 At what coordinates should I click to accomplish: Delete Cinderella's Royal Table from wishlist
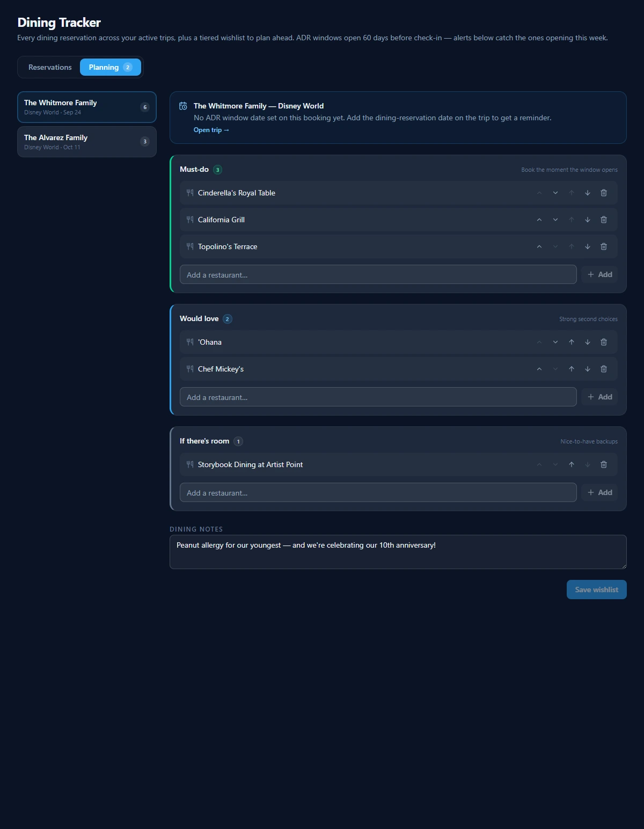[604, 193]
